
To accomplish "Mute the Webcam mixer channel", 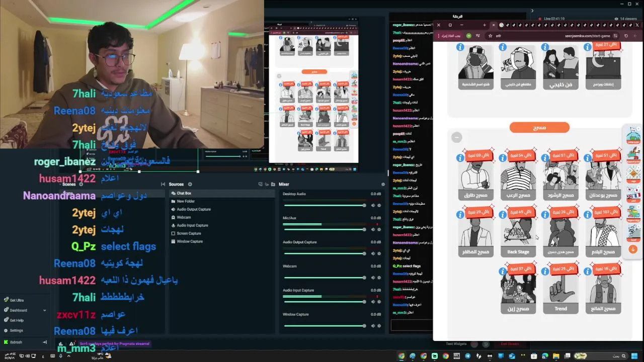I will (x=373, y=278).
